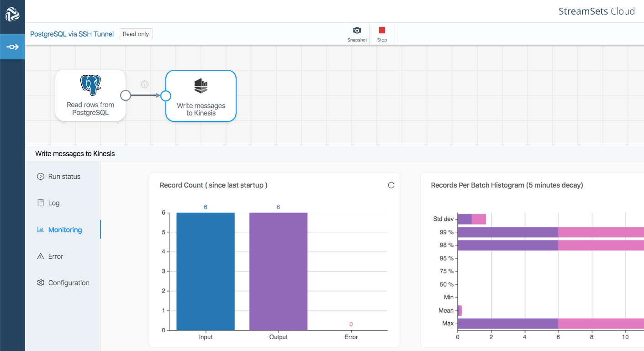The width and height of the screenshot is (644, 351).
Task: Click the Kinesis stage input connector
Action: [166, 95]
